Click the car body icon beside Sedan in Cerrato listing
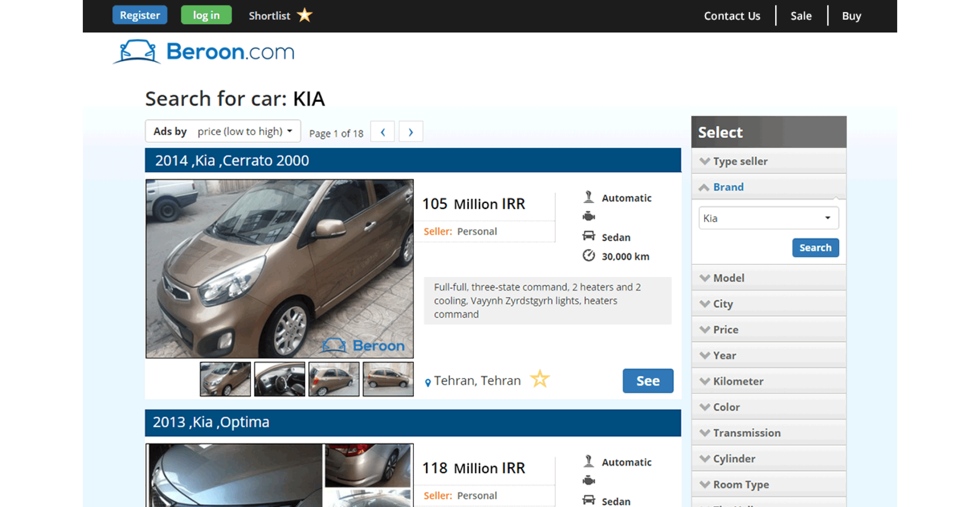 pyautogui.click(x=588, y=236)
